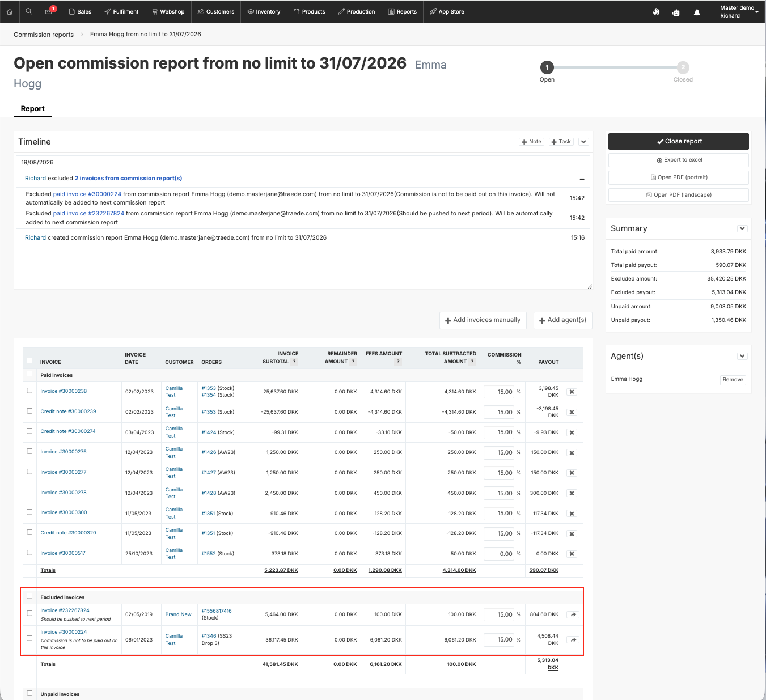Add a Task to timeline
The width and height of the screenshot is (766, 700).
pyautogui.click(x=561, y=142)
